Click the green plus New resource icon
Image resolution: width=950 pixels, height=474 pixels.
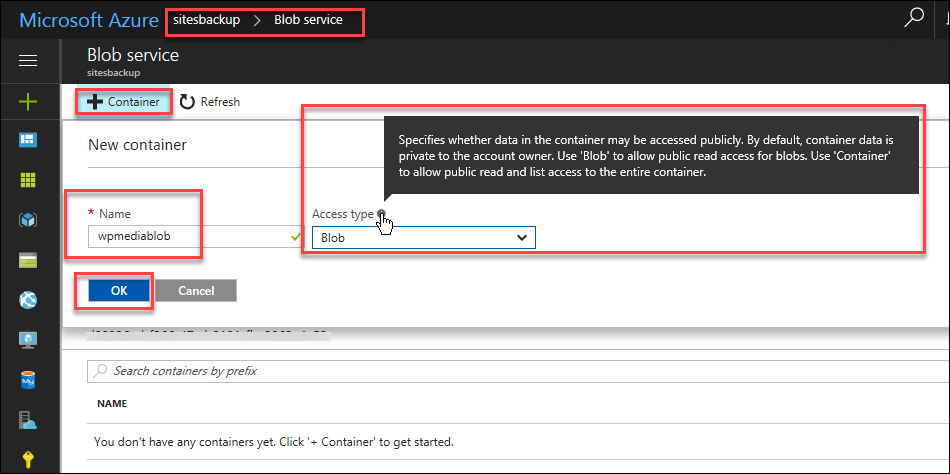28,101
